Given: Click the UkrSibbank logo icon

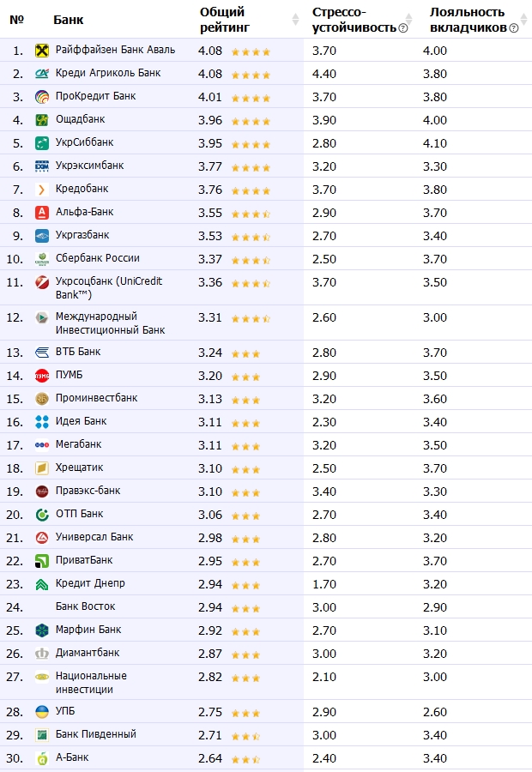Looking at the screenshot, I should [42, 142].
